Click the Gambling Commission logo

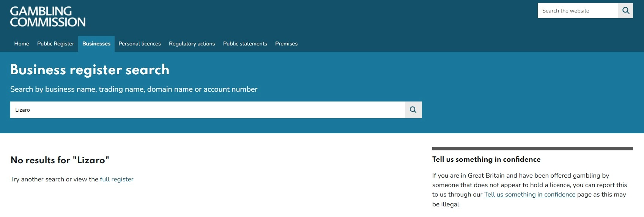tap(48, 17)
